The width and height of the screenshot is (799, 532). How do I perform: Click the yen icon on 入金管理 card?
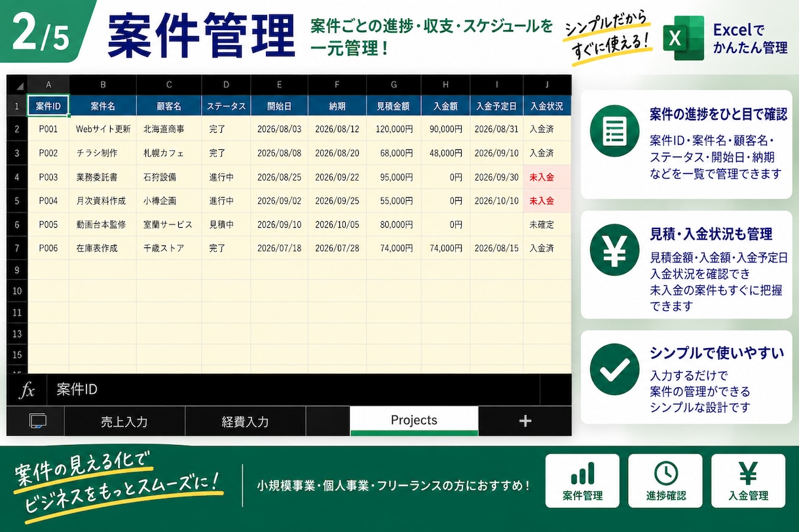(748, 473)
